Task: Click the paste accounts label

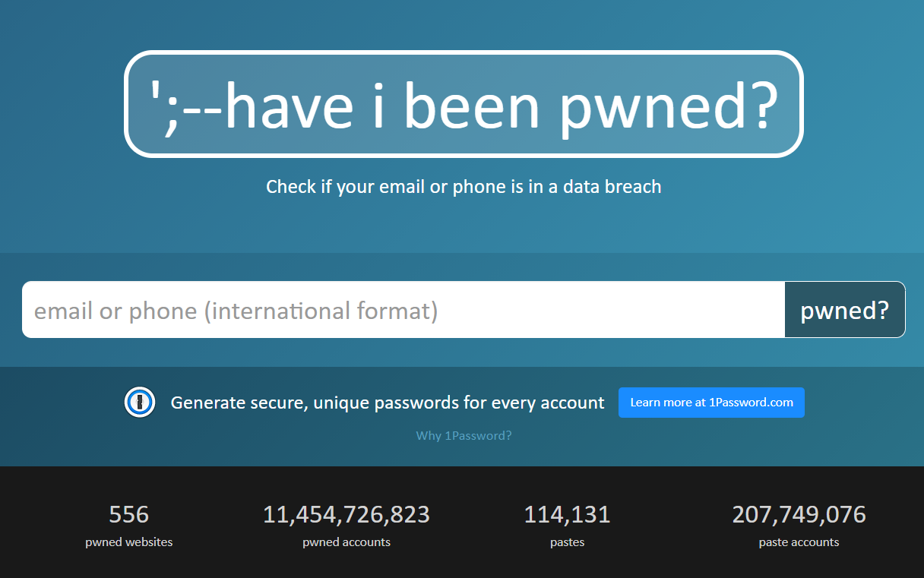Action: pos(799,542)
